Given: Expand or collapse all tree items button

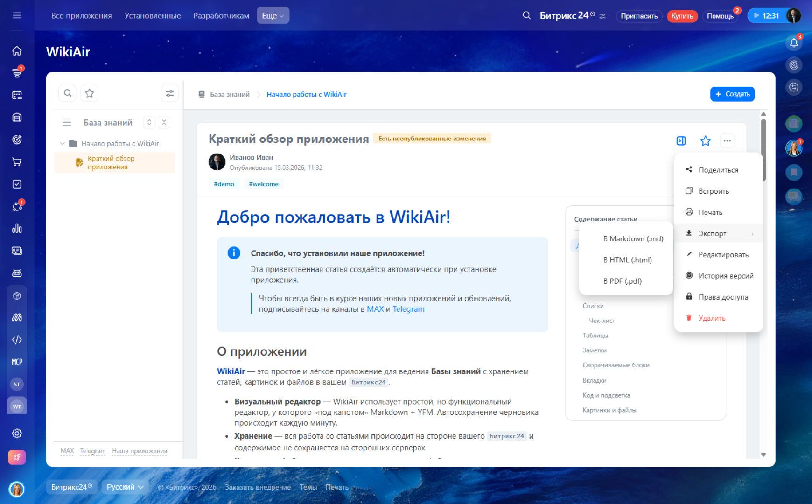Looking at the screenshot, I should [x=149, y=122].
